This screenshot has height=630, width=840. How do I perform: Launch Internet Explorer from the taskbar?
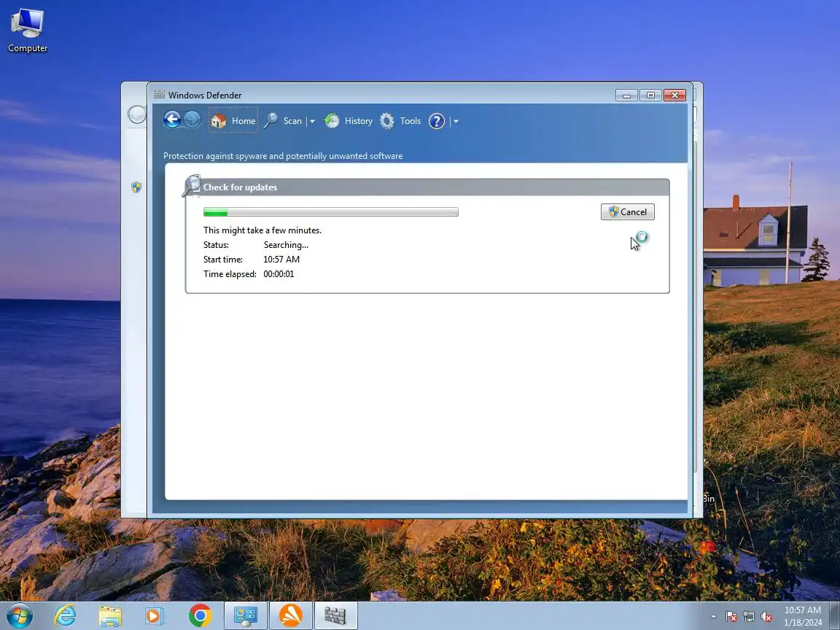66,615
